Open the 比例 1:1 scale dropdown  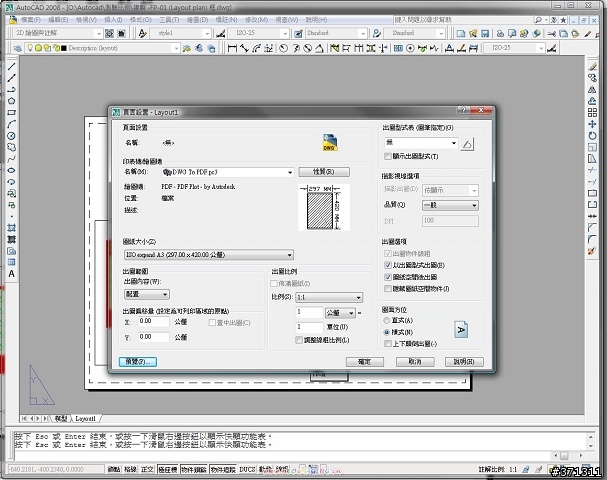[329, 297]
